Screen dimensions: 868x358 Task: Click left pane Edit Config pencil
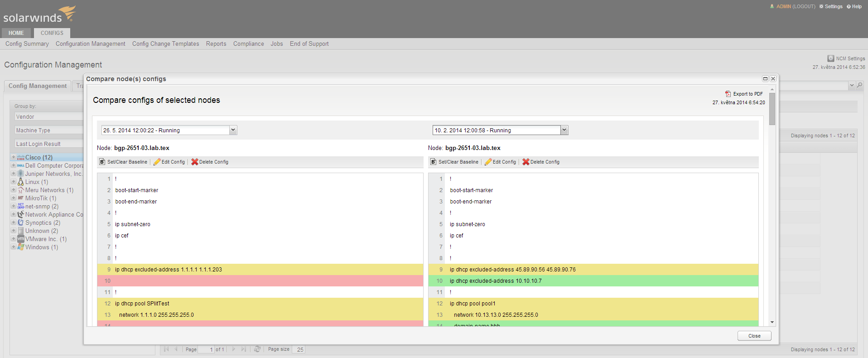point(157,162)
